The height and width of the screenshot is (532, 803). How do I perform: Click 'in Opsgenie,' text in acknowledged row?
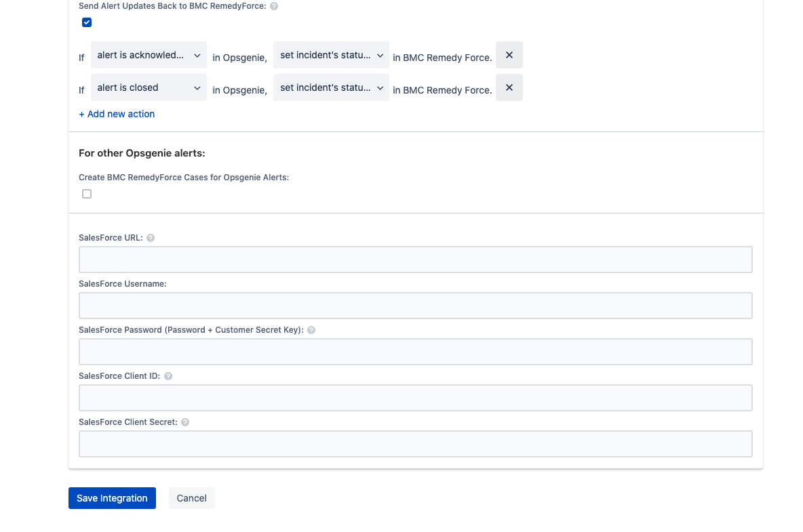[x=239, y=58]
